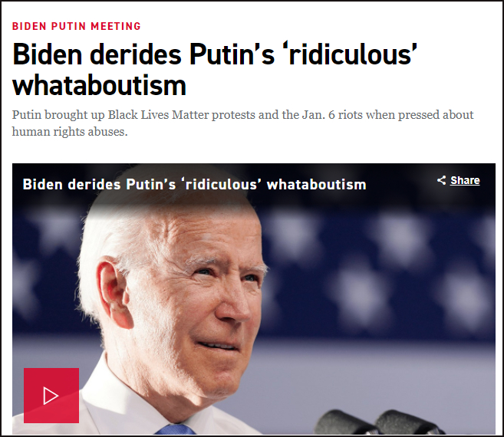Click the main headline about Putin's whataboutism
504x437 pixels.
pos(215,69)
